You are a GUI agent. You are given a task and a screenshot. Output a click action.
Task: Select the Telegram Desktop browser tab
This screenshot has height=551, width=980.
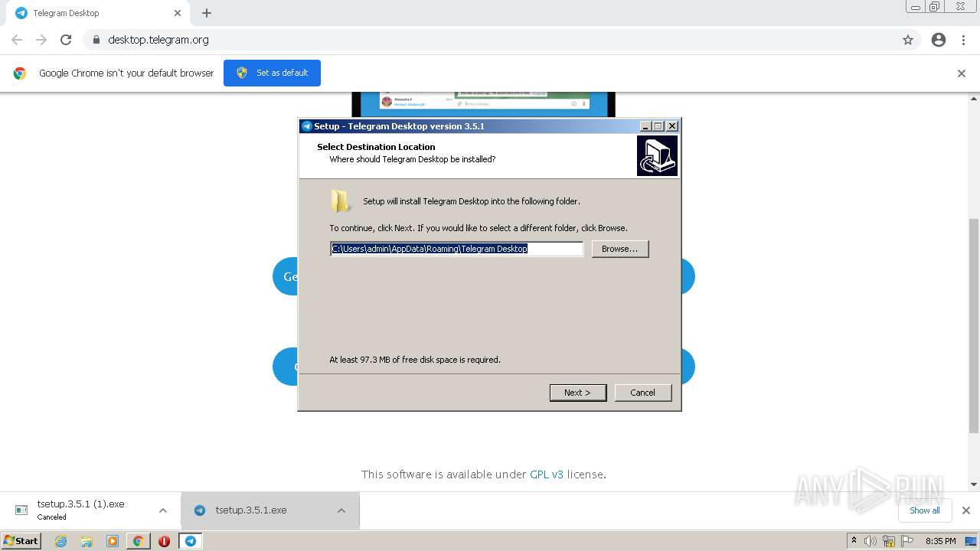click(98, 13)
